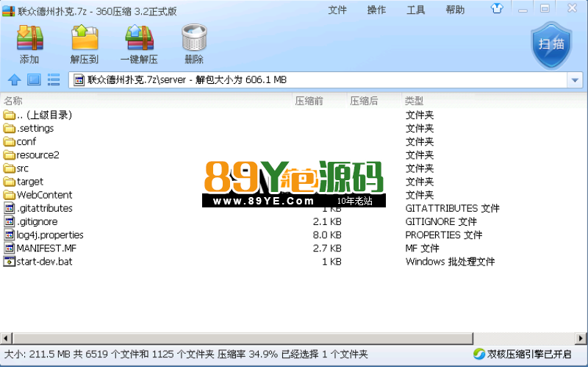The height and width of the screenshot is (367, 588).
Task: Click the 360压缩 app icon in title bar
Action: pos(9,11)
